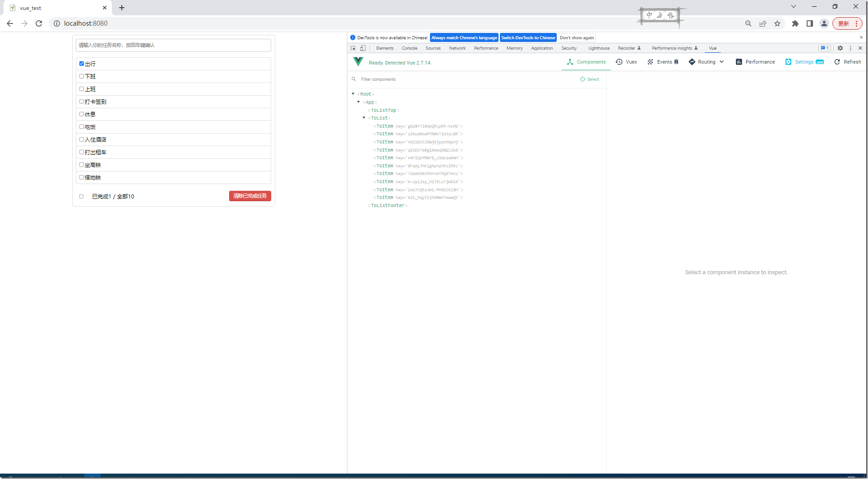
Task: Open the Vue Performance tab
Action: click(x=755, y=62)
